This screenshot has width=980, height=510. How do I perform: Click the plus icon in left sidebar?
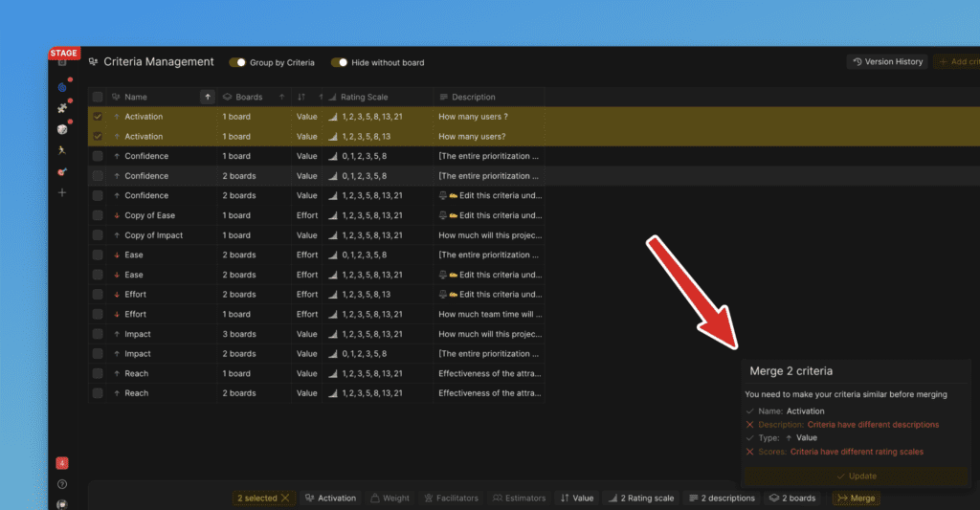point(62,192)
